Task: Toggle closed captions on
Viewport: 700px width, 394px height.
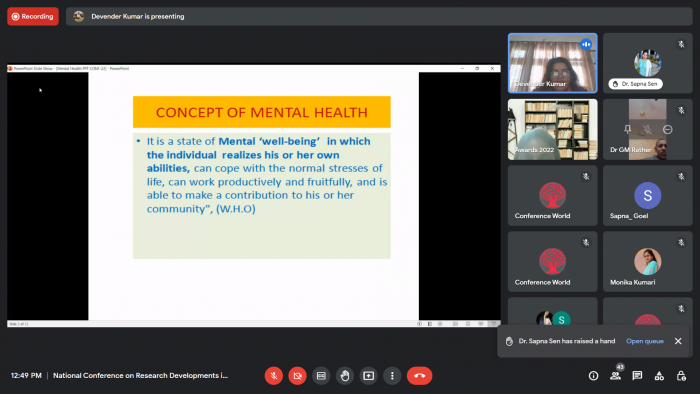Action: [x=321, y=376]
